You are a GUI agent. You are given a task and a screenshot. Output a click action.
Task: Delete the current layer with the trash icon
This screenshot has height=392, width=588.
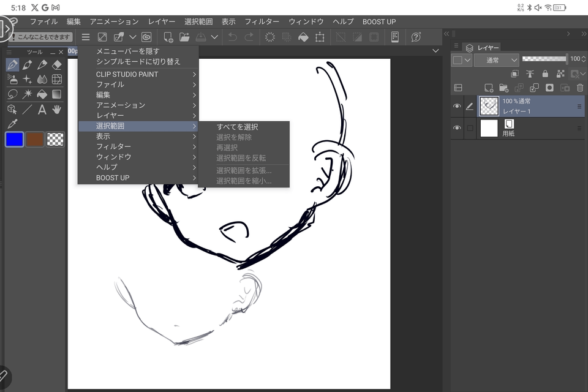pyautogui.click(x=580, y=88)
